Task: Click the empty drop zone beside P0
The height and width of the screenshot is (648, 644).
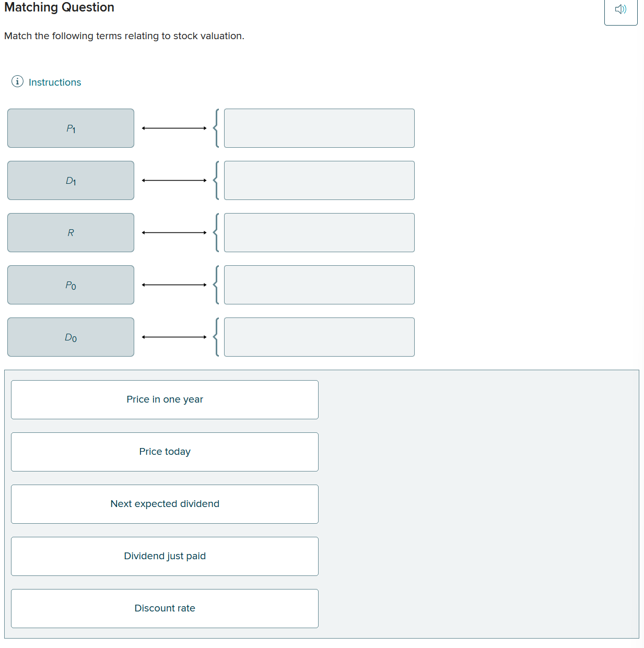Action: pyautogui.click(x=319, y=285)
